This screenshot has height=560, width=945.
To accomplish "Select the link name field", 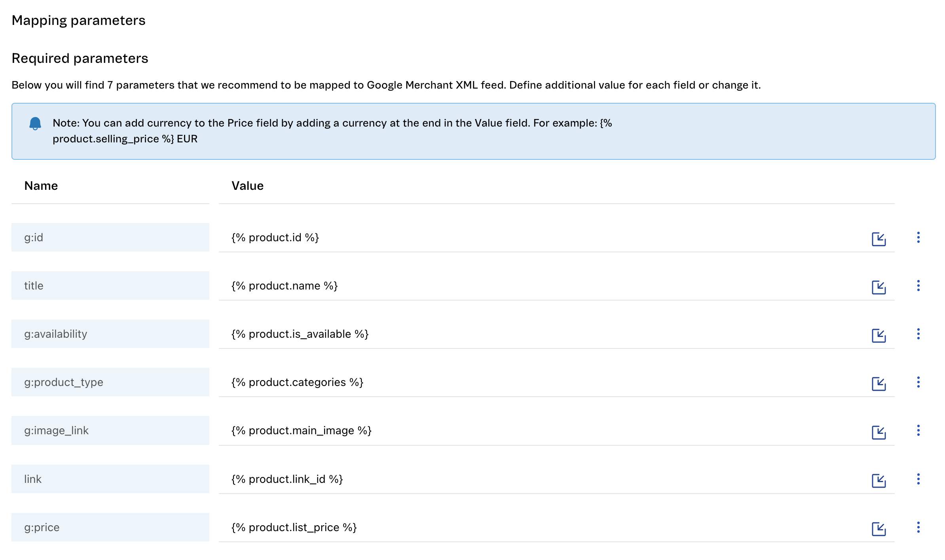I will click(110, 479).
